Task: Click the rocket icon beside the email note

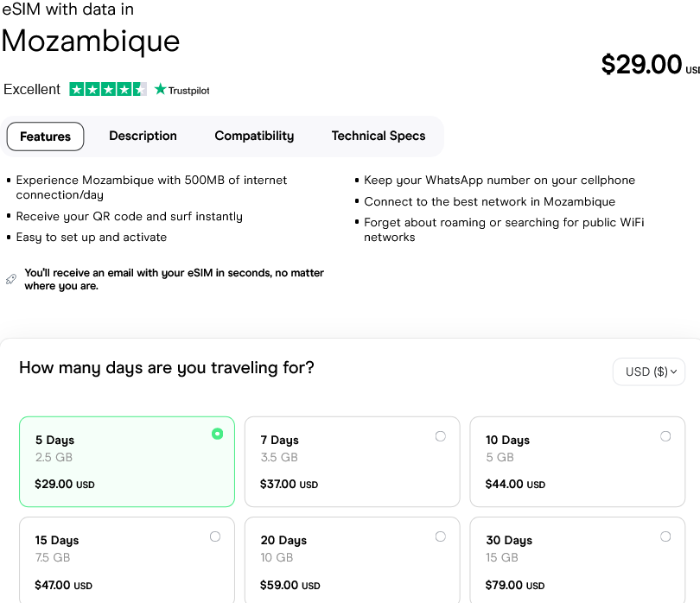Action: pos(10,278)
